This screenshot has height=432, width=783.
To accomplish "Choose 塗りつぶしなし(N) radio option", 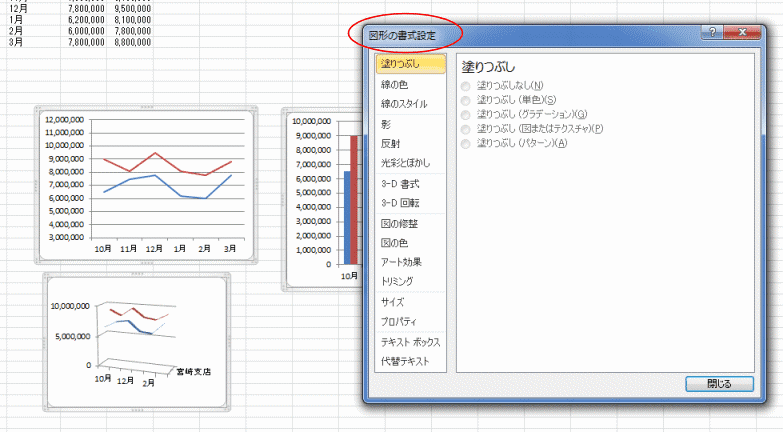I will point(465,86).
